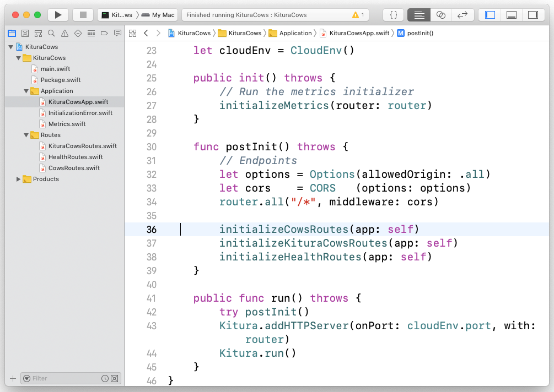Show the Breakpoint navigator
This screenshot has width=554, height=392.
pyautogui.click(x=104, y=33)
